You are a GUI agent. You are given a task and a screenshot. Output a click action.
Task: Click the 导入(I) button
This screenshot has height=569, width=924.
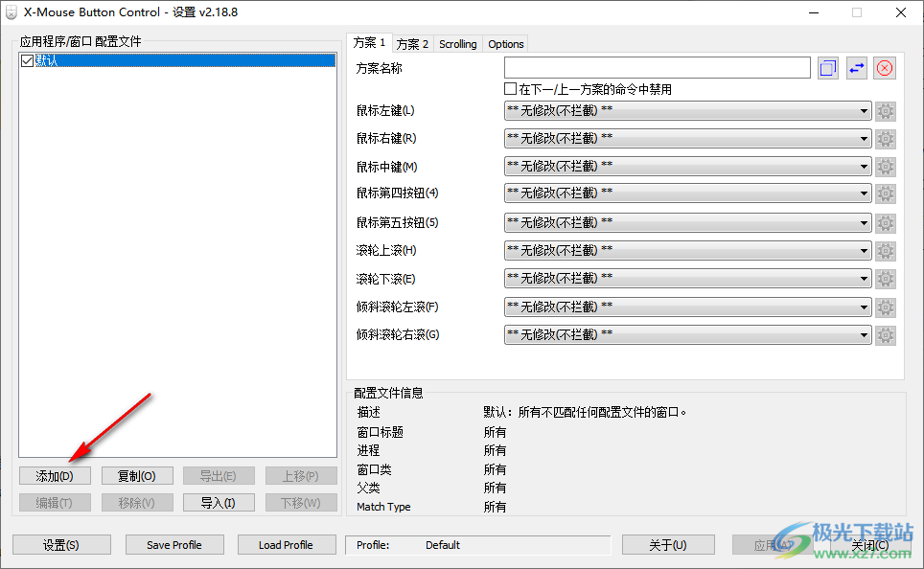pyautogui.click(x=219, y=503)
